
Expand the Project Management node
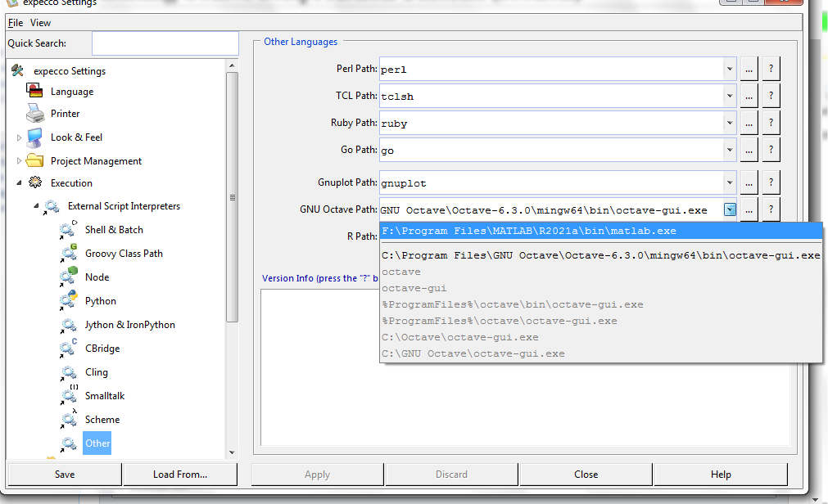[x=19, y=161]
